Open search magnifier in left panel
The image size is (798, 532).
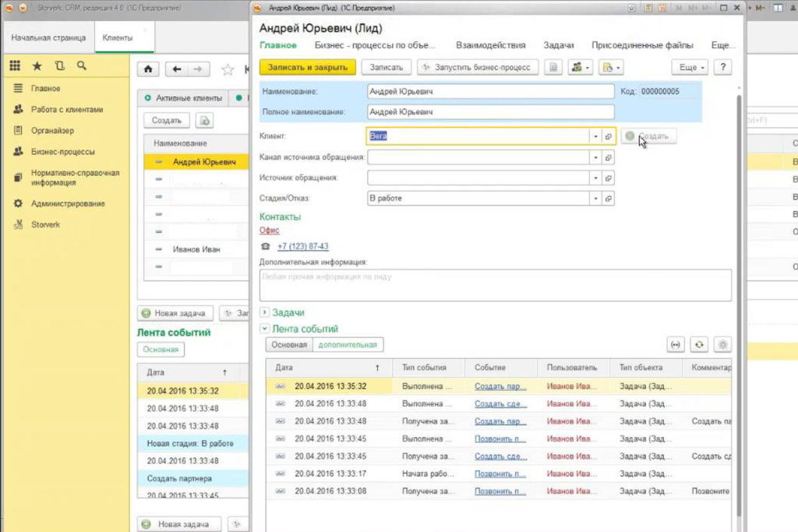tap(81, 65)
